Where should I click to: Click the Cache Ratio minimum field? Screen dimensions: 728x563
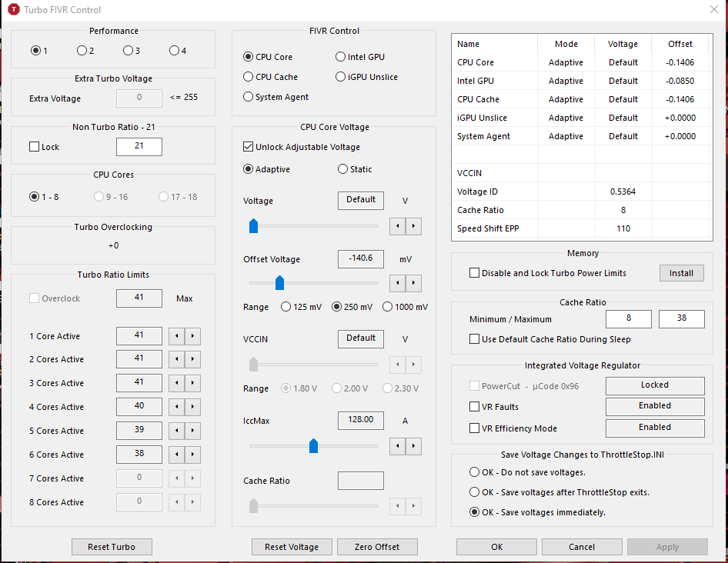tap(629, 319)
